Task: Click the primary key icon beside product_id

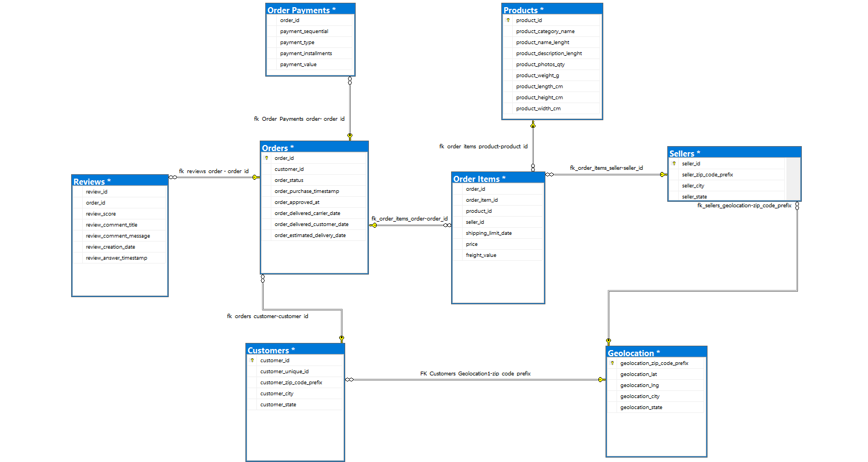Action: 508,20
